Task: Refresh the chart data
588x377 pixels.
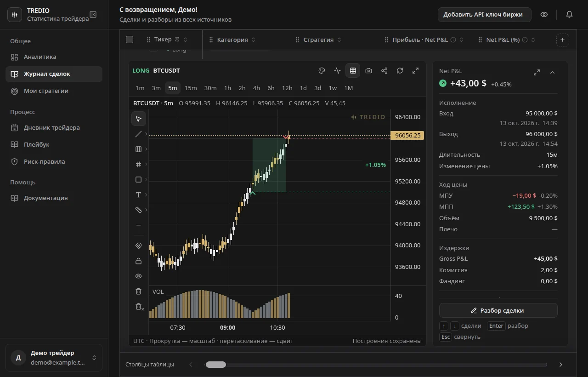Action: (x=400, y=71)
